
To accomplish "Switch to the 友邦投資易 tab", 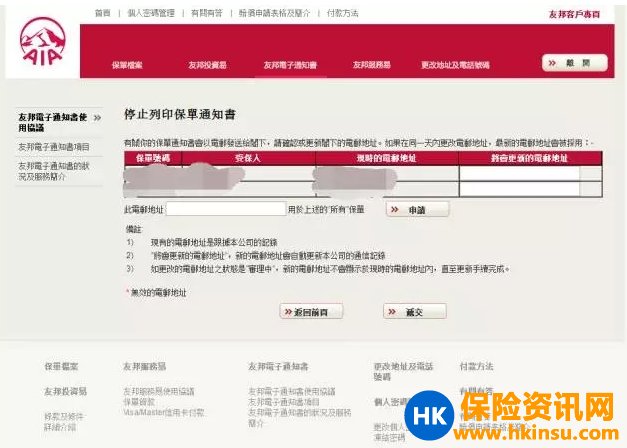I will pos(207,65).
